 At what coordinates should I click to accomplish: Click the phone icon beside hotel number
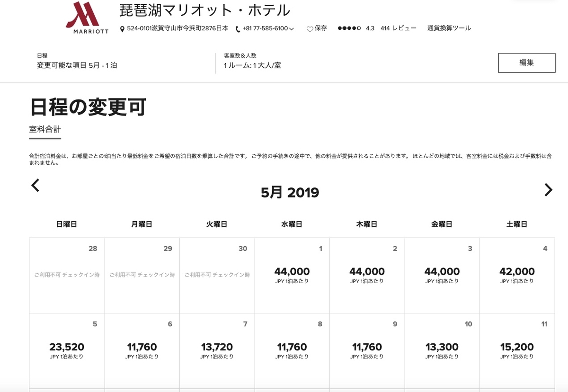tap(238, 29)
